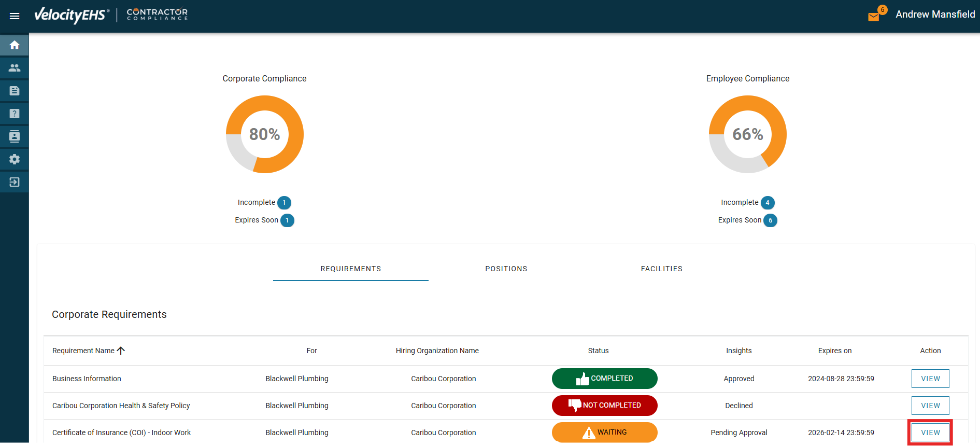
Task: Open the contact badge sidebar icon
Action: pyautogui.click(x=15, y=136)
